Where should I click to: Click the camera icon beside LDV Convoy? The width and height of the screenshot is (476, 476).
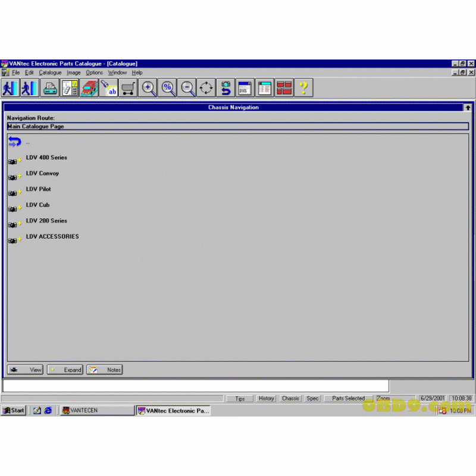click(12, 177)
